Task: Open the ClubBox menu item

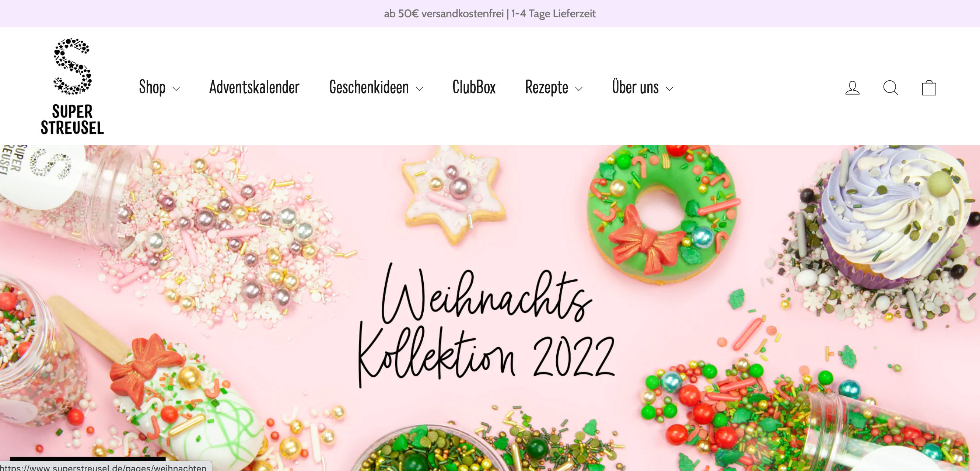Action: pyautogui.click(x=474, y=87)
